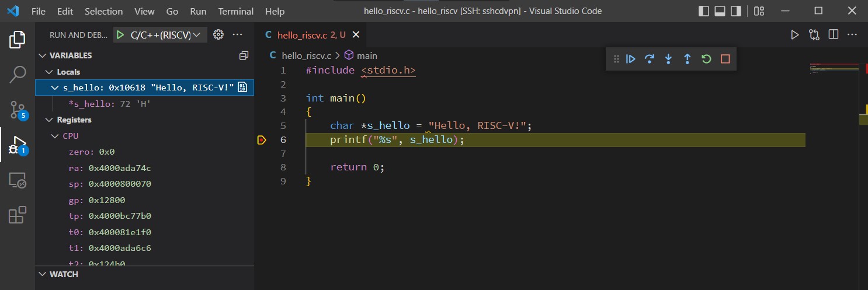Select the hello_riscv.c editor tab
This screenshot has width=868, height=290.
point(310,35)
